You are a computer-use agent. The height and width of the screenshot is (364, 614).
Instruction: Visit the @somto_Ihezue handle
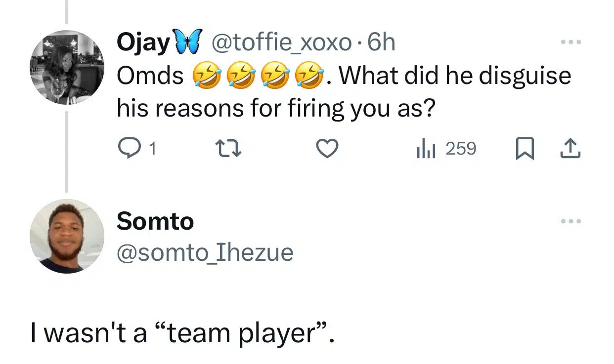point(205,252)
